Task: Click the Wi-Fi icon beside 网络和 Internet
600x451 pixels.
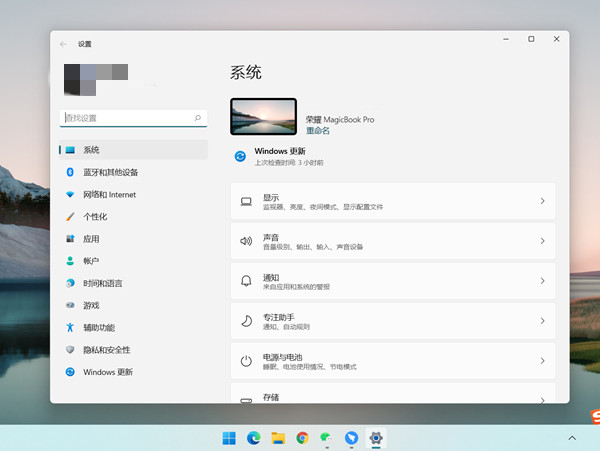Action: pos(70,194)
